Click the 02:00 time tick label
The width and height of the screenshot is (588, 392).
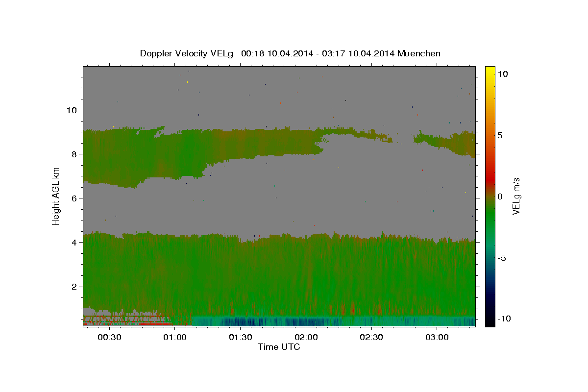306,338
